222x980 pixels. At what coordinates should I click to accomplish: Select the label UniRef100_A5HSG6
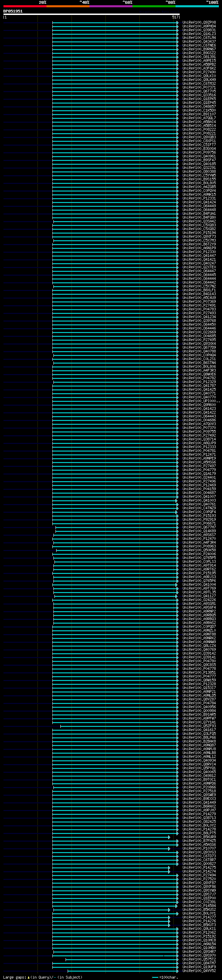[x=199, y=462]
